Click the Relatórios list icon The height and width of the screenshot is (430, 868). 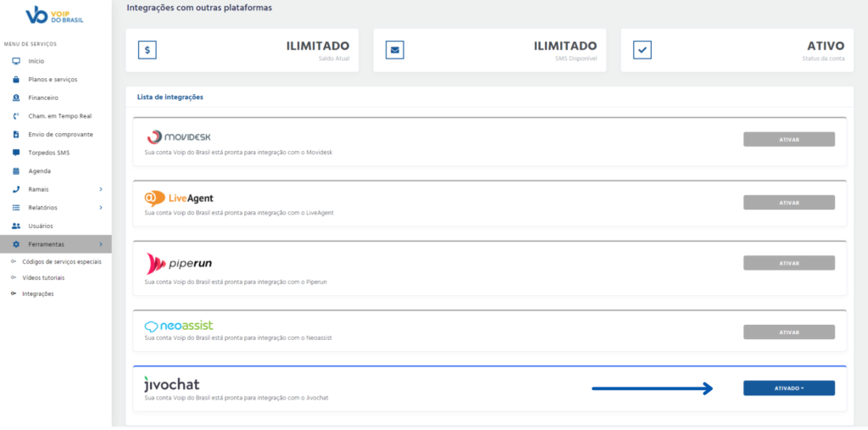click(16, 207)
